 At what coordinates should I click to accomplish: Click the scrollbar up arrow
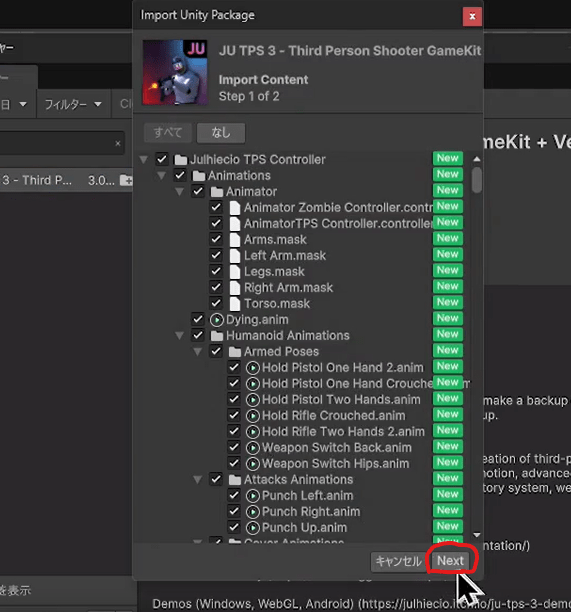[477, 159]
